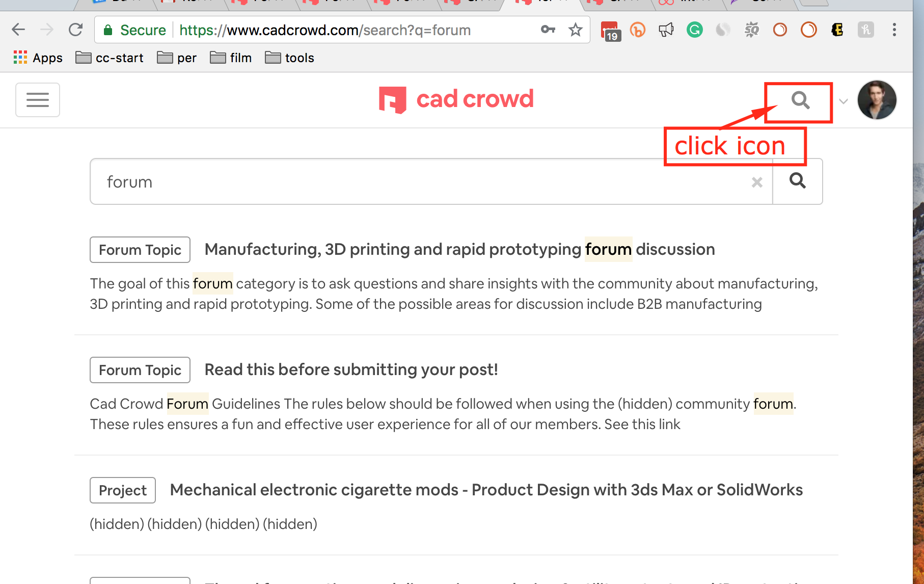Open the Apps bookmarks shortcut
924x584 pixels.
[x=38, y=58]
